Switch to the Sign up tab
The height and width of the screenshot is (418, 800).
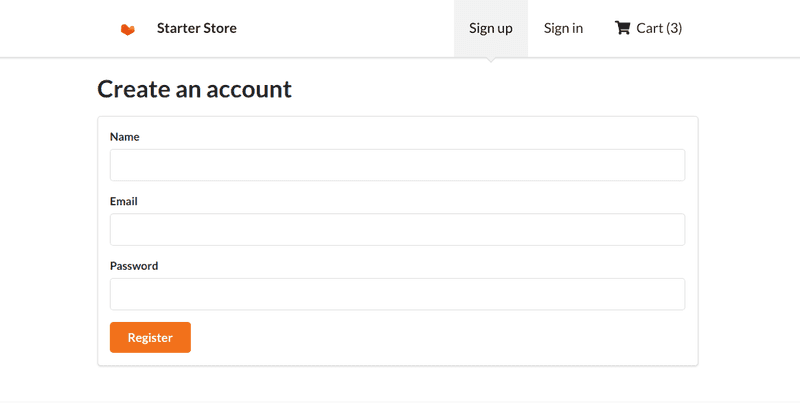[x=491, y=29]
